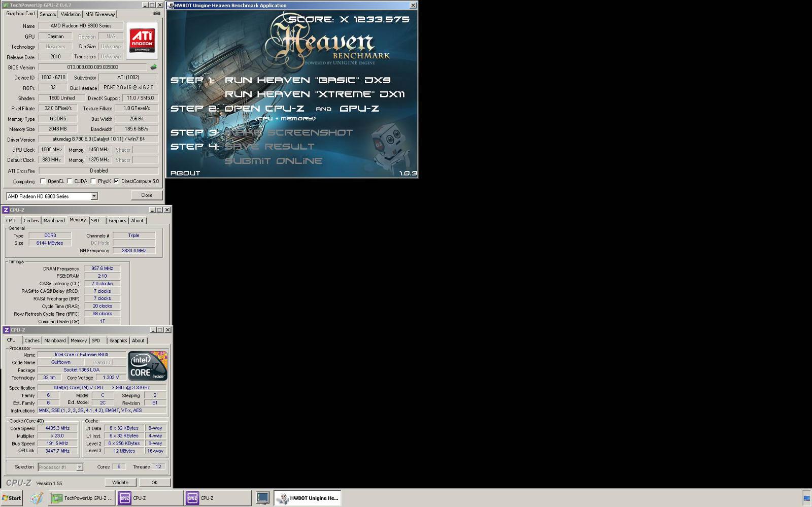This screenshot has height=507, width=812.
Task: Select the Graphics Card tab in GPU-Z
Action: click(x=20, y=14)
